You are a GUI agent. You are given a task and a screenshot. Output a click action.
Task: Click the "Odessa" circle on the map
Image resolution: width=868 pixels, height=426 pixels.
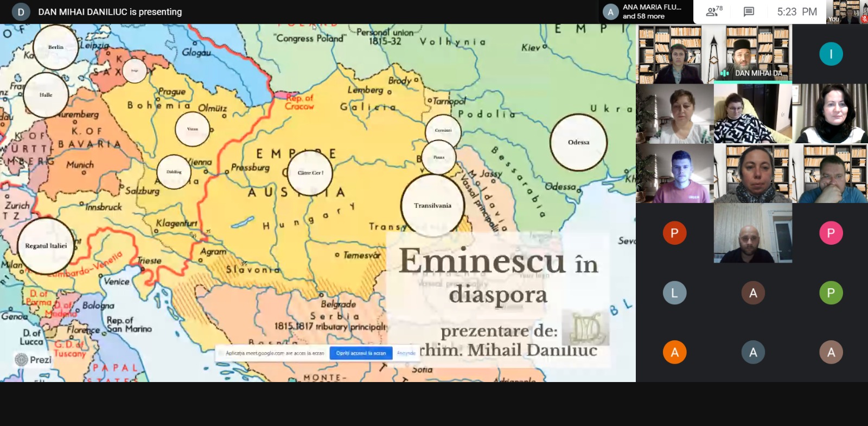coord(578,142)
